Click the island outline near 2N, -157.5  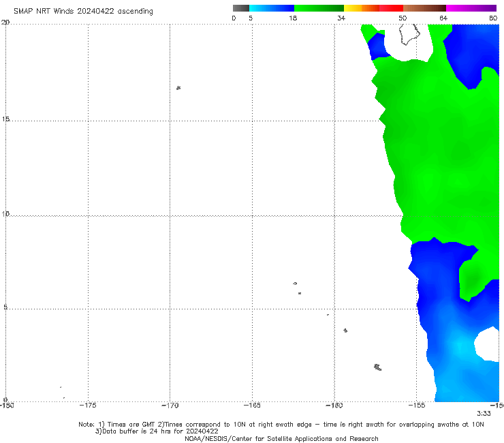tap(378, 367)
